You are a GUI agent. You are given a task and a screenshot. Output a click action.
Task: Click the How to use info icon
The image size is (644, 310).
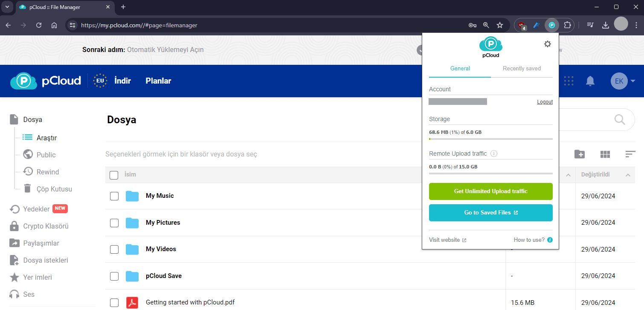[x=550, y=240]
